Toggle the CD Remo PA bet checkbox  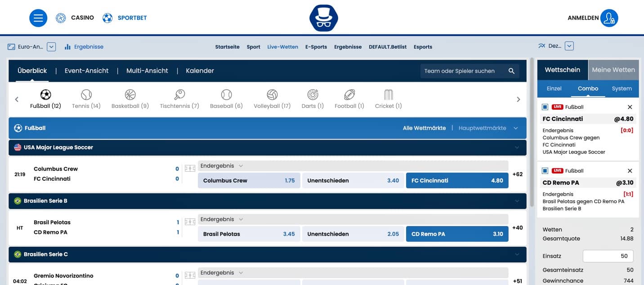coord(545,171)
